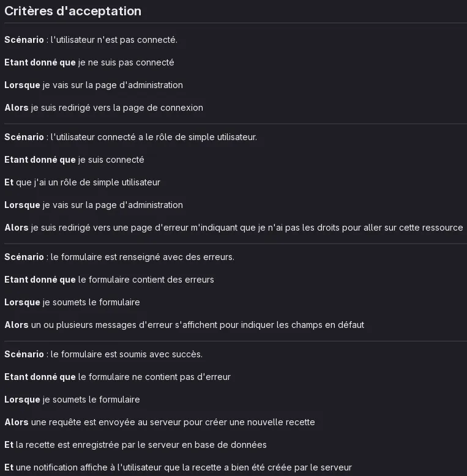The height and width of the screenshot is (476, 467).
Task: Click the line "recette est enregistrée ... en base de données"
Action: click(x=135, y=445)
